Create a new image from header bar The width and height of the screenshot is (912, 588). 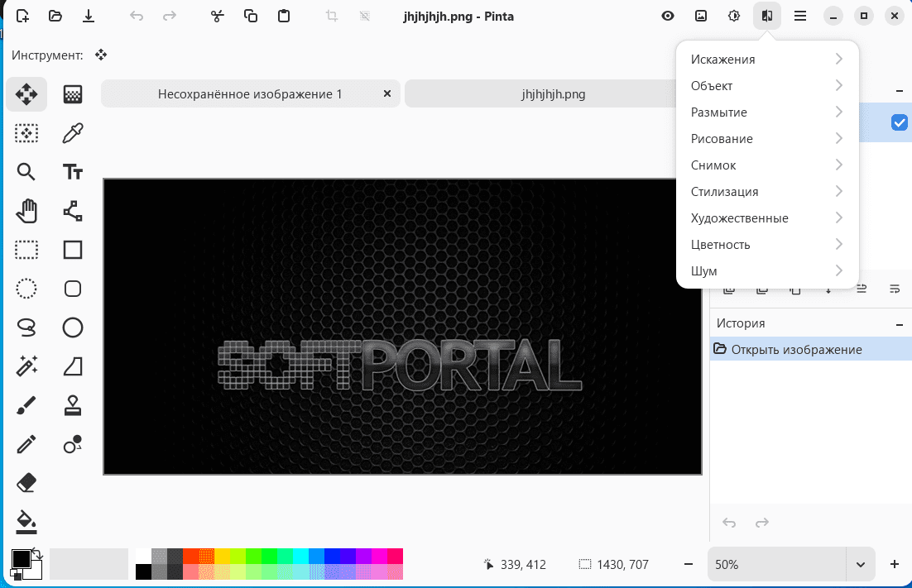pyautogui.click(x=22, y=17)
